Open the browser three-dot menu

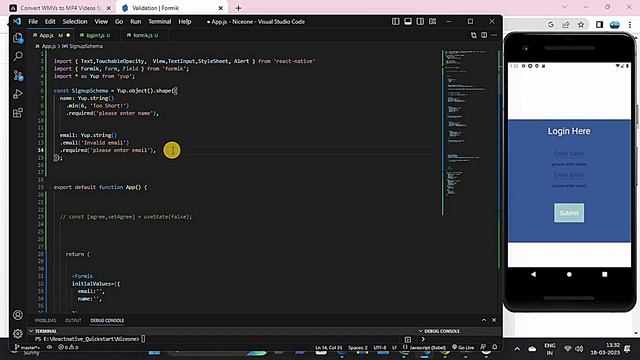tap(630, 24)
